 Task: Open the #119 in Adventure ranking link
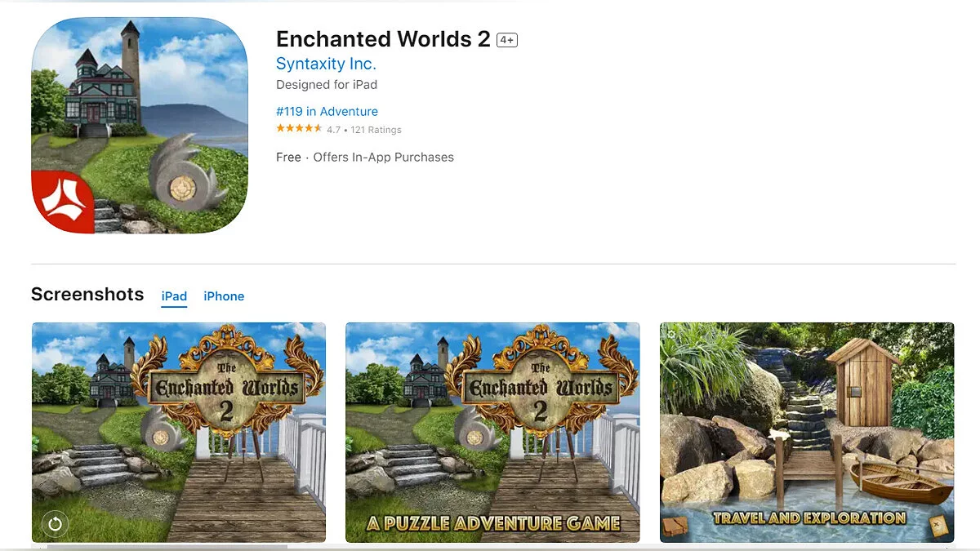coord(327,111)
